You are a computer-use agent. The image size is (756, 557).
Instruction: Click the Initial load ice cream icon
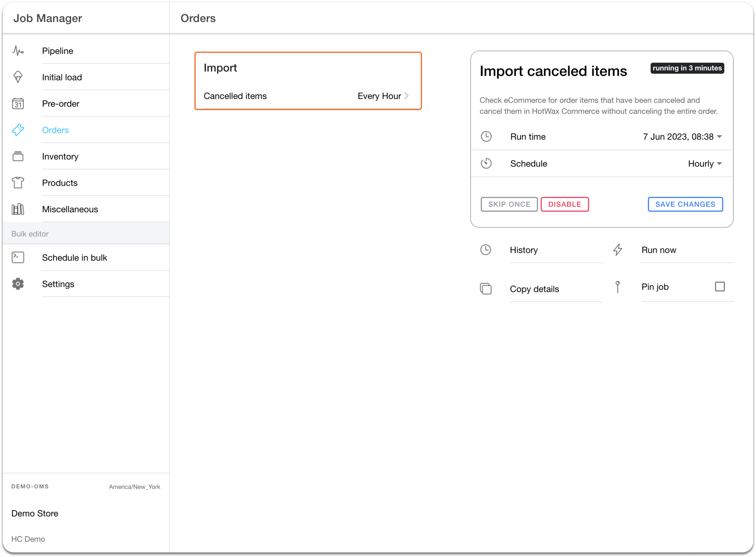tap(18, 77)
